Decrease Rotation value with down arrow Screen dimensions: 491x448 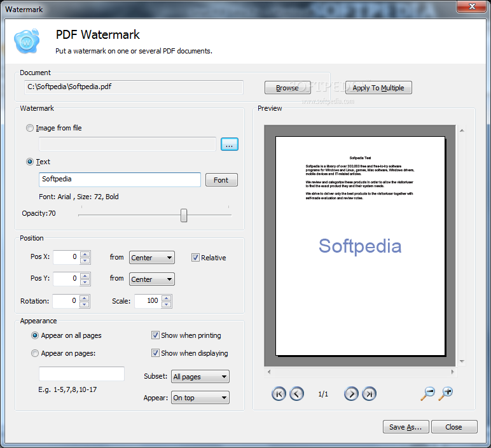click(85, 305)
